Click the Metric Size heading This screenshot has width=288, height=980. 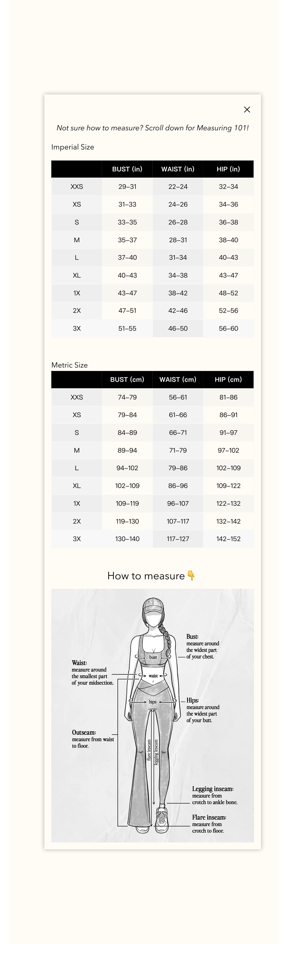[x=70, y=365]
